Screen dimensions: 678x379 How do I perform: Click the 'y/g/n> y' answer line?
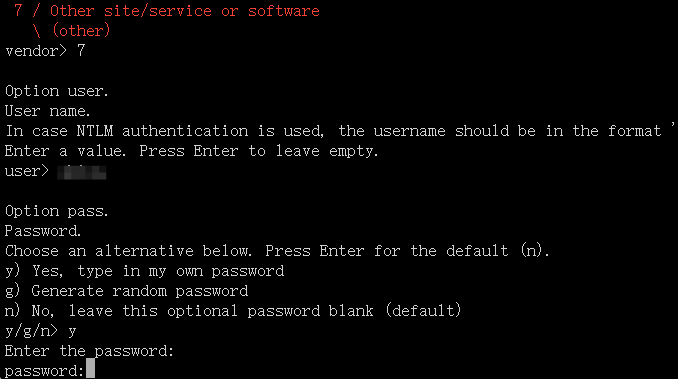41,331
